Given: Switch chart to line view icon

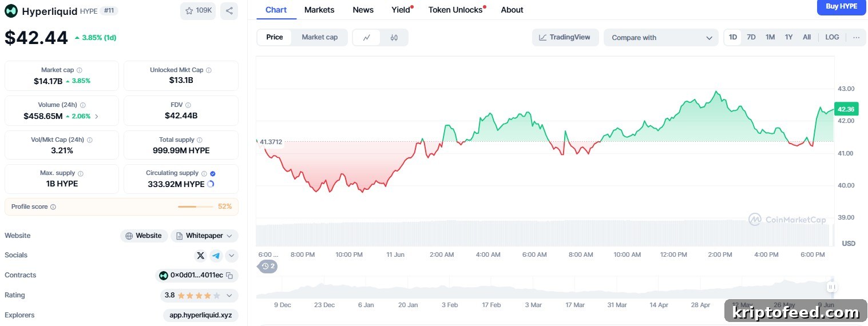Looking at the screenshot, I should [367, 38].
